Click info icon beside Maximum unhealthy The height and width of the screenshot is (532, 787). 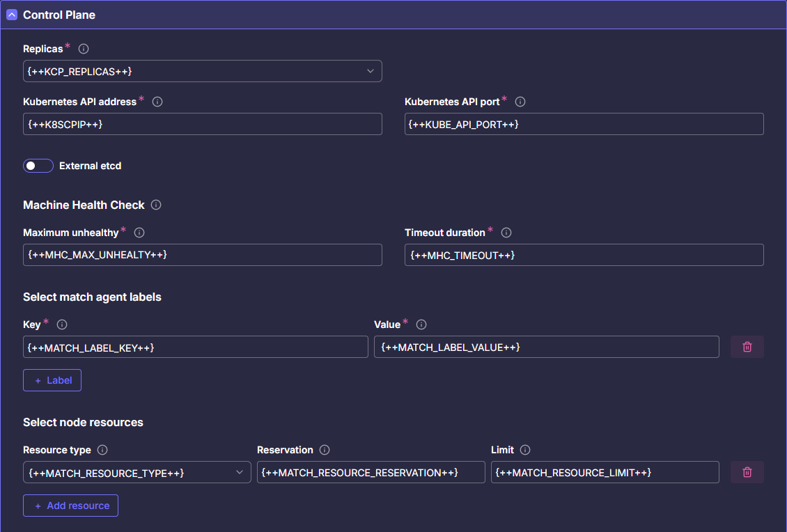(139, 233)
